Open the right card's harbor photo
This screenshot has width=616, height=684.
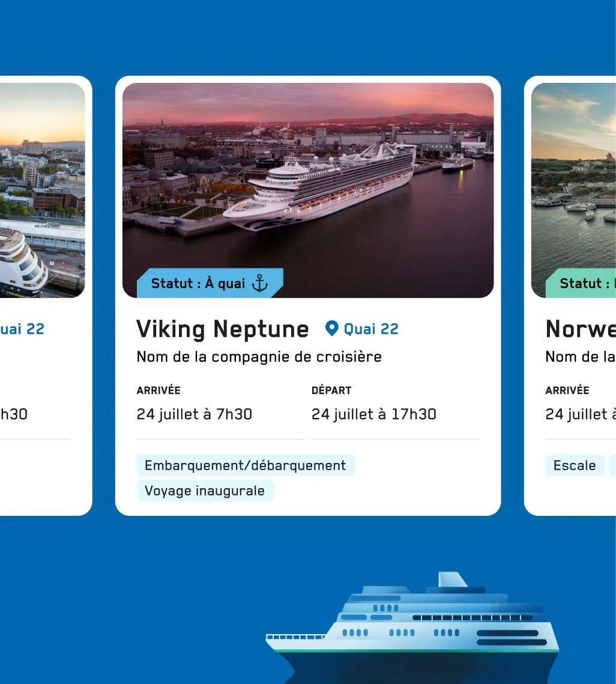(x=574, y=190)
